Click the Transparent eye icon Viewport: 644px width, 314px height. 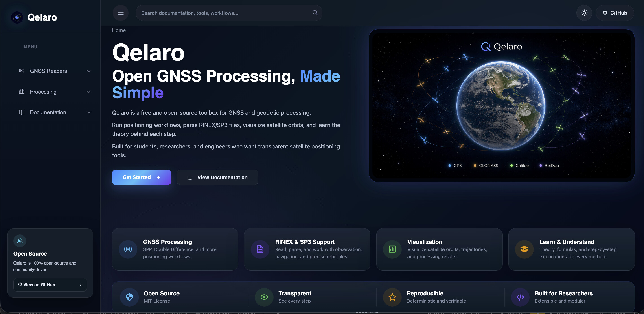[264, 297]
